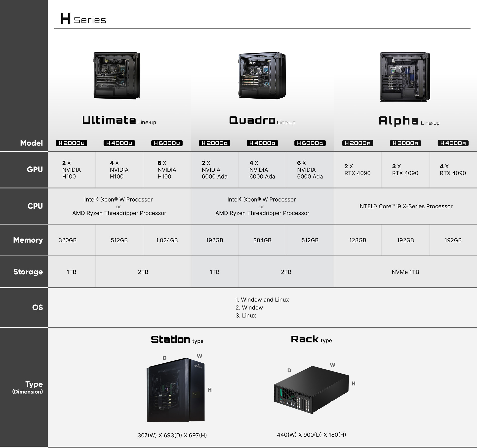Image resolution: width=477 pixels, height=448 pixels.
Task: Click the 384GB memory value
Action: 262,240
